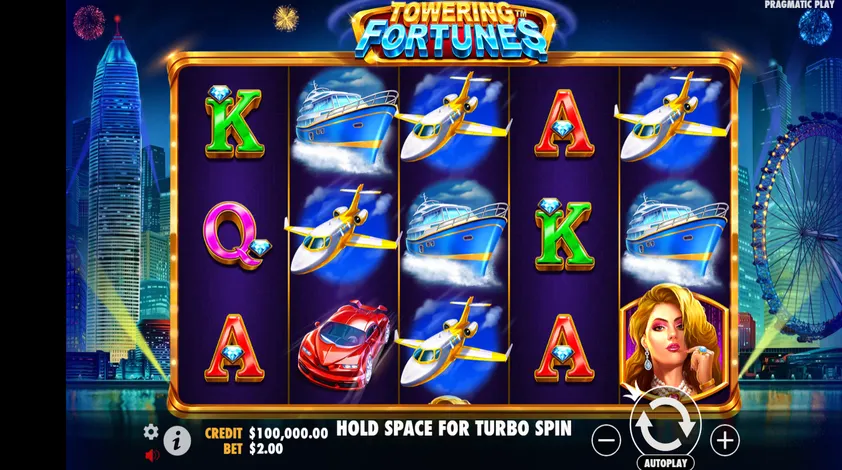Screen dimensions: 842x470
Task: Click the Pragmatic Play logo text
Action: [x=799, y=4]
